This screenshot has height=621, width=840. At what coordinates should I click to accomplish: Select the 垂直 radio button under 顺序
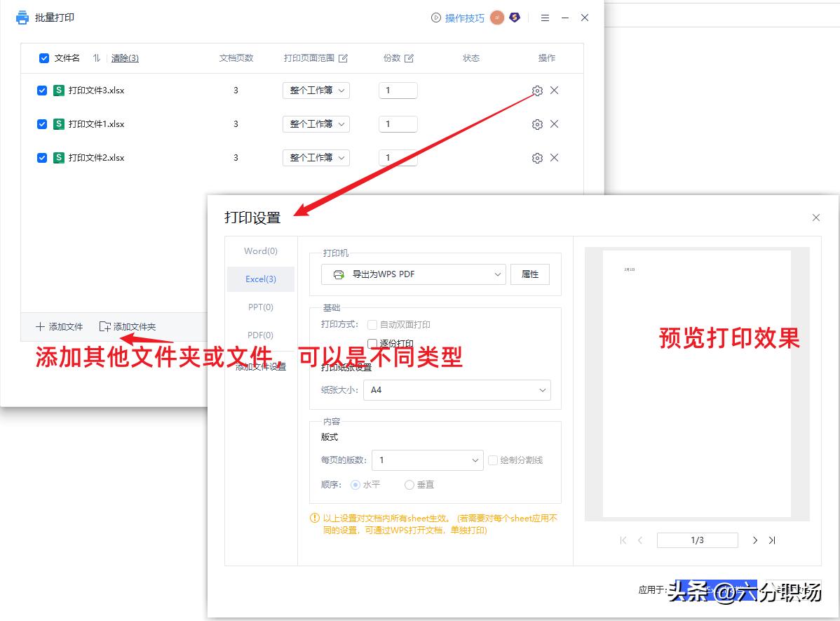[409, 484]
